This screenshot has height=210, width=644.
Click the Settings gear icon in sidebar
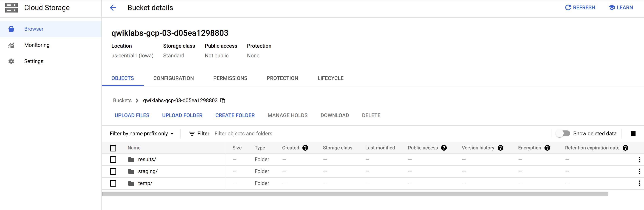[x=11, y=61]
